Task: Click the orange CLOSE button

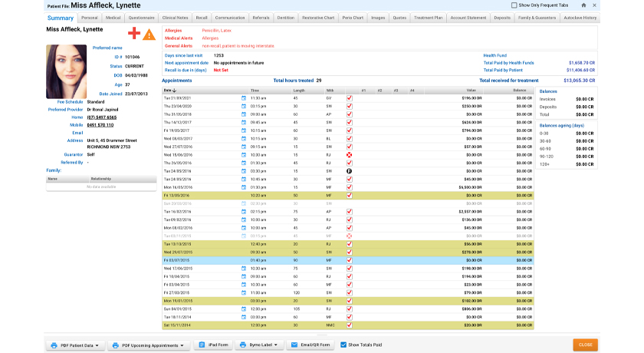Action: tap(585, 345)
